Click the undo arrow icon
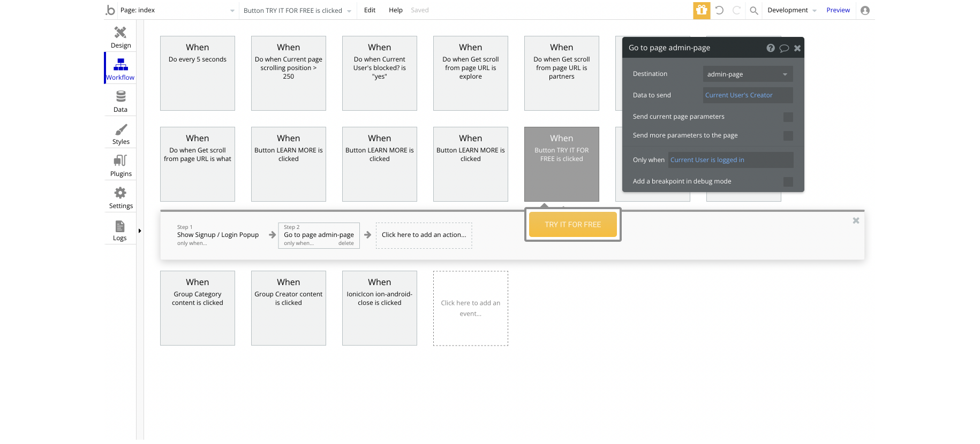The image size is (980, 444). (719, 10)
